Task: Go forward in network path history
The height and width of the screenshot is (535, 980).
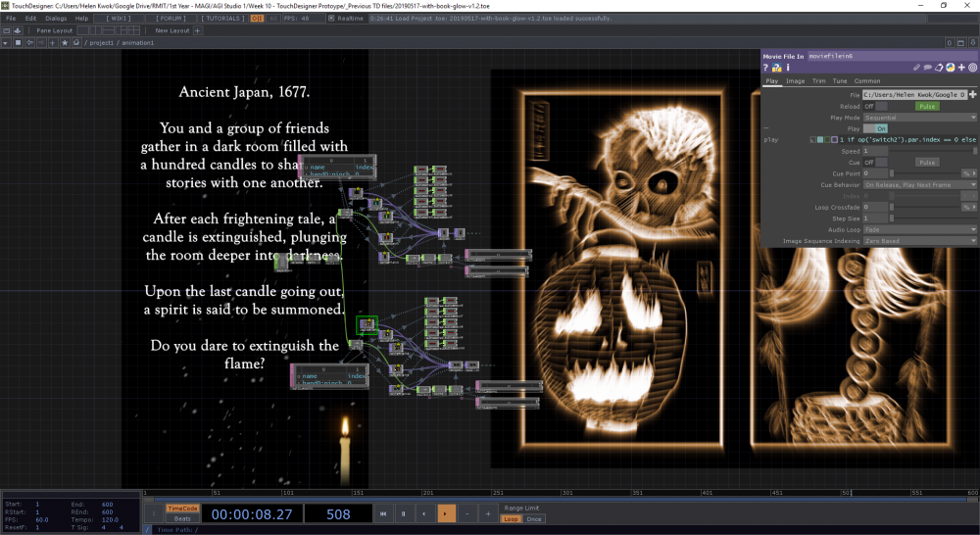Action: [x=41, y=42]
